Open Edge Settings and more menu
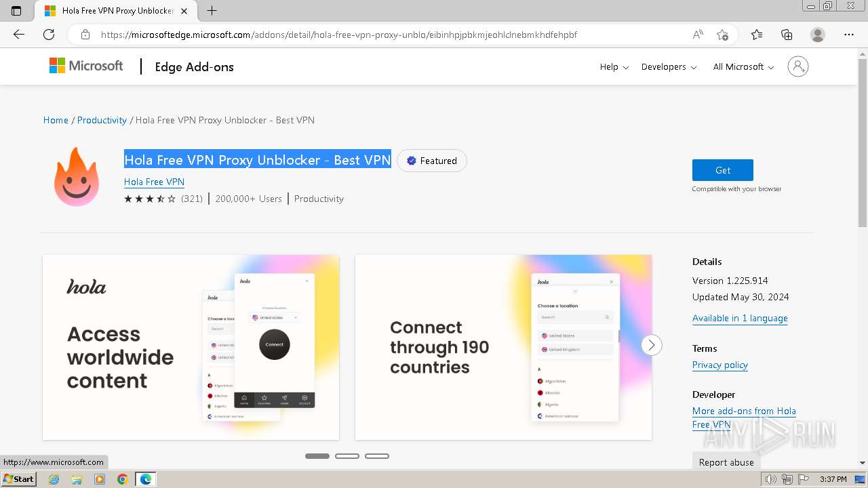Viewport: 868px width, 488px height. (849, 35)
